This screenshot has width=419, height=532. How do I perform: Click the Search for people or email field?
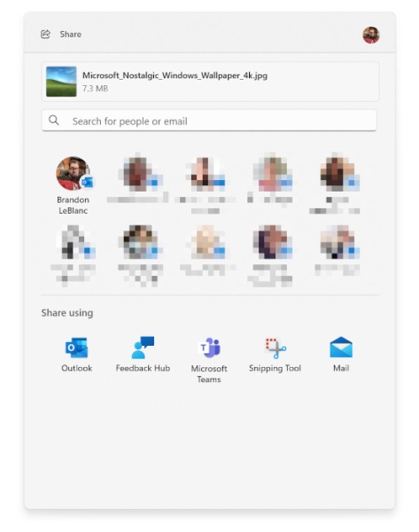pyautogui.click(x=209, y=121)
